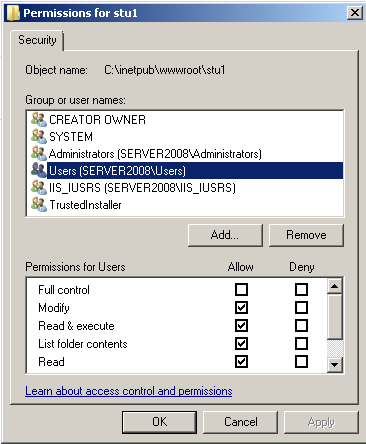
Task: Tick Deny for Read & execute
Action: click(x=301, y=325)
